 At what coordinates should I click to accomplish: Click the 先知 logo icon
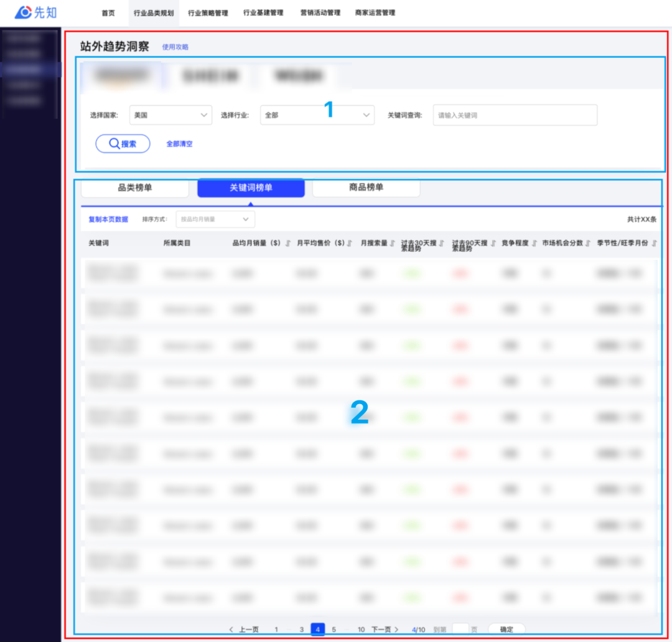click(x=23, y=12)
